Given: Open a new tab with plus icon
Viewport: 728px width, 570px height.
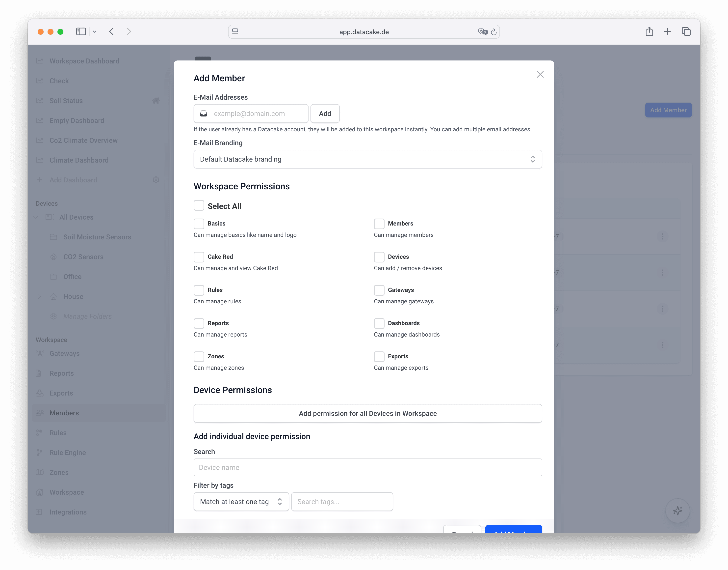Looking at the screenshot, I should (667, 31).
